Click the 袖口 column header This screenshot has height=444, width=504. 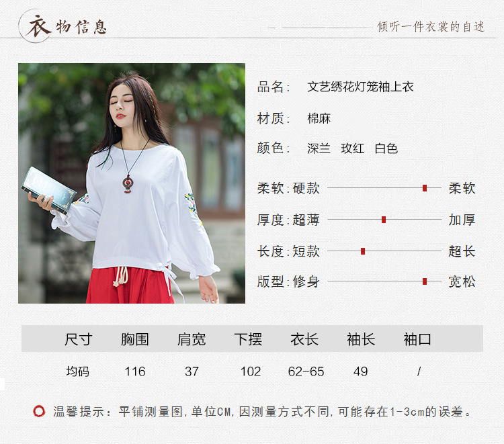pos(417,339)
